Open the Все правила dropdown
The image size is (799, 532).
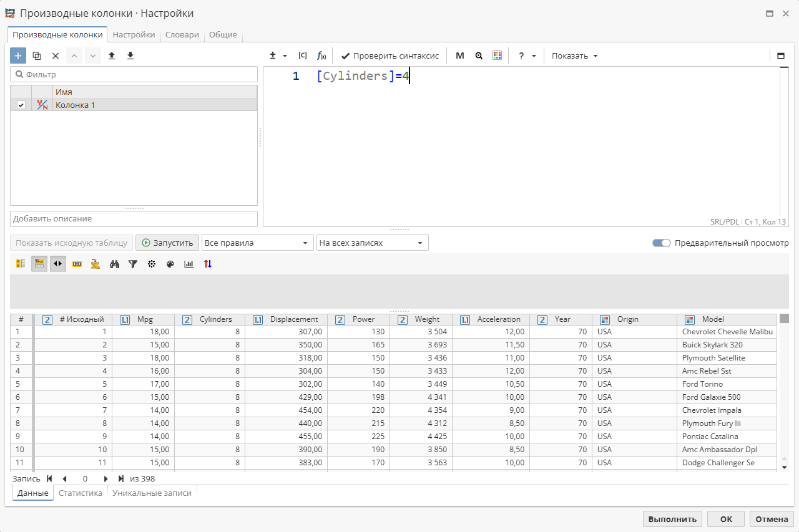tap(257, 243)
